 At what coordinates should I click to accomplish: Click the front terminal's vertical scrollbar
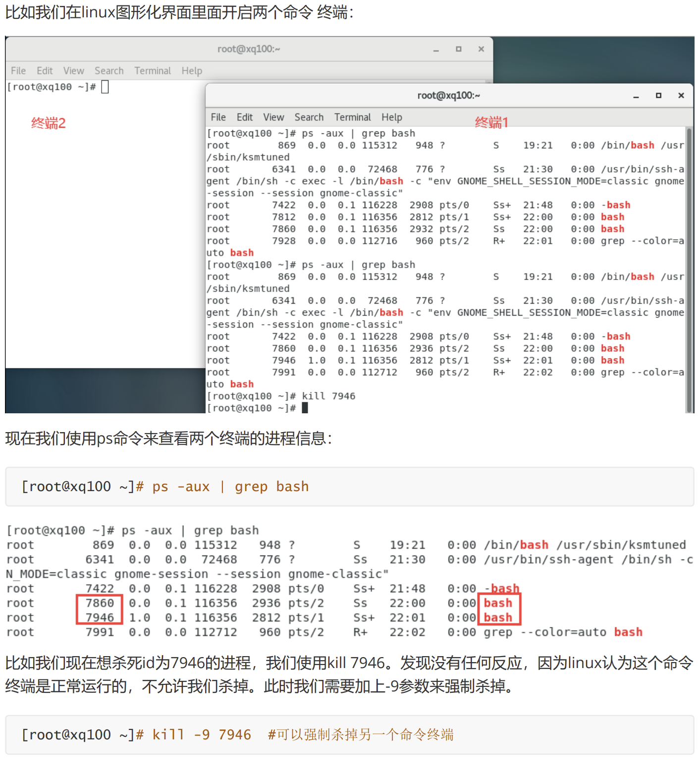point(689,268)
